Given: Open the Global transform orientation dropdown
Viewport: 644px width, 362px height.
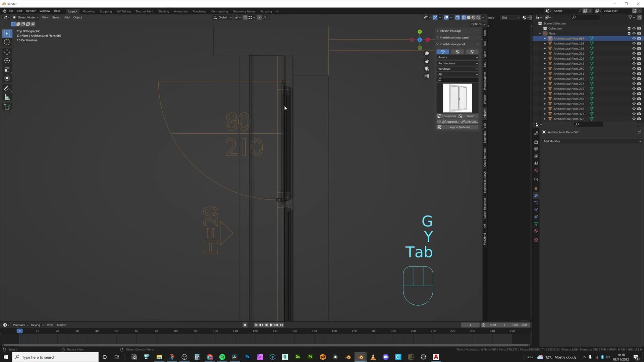Looking at the screenshot, I should coord(222,17).
